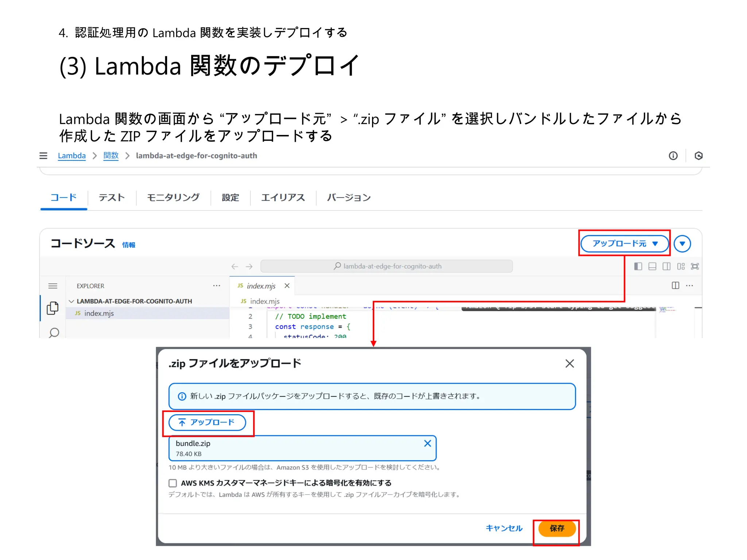Click the EXPLORER panel title
Screen dimensions: 747x560
pyautogui.click(x=90, y=286)
